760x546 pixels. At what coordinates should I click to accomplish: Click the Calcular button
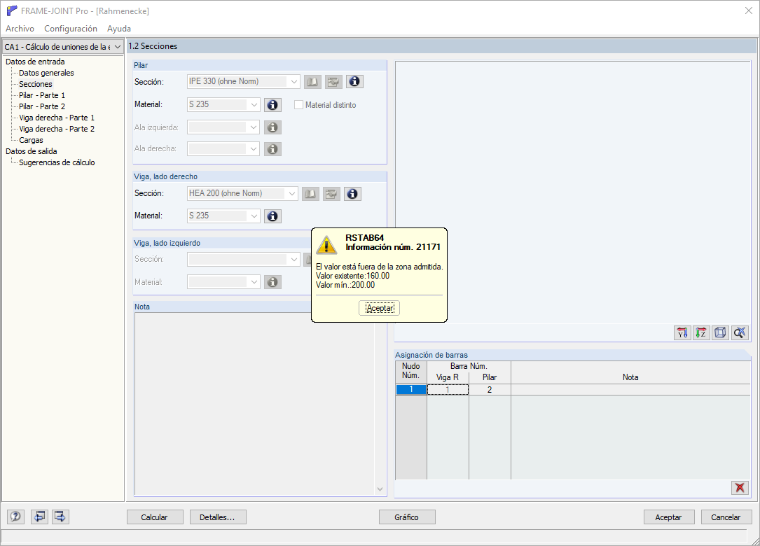click(x=155, y=517)
